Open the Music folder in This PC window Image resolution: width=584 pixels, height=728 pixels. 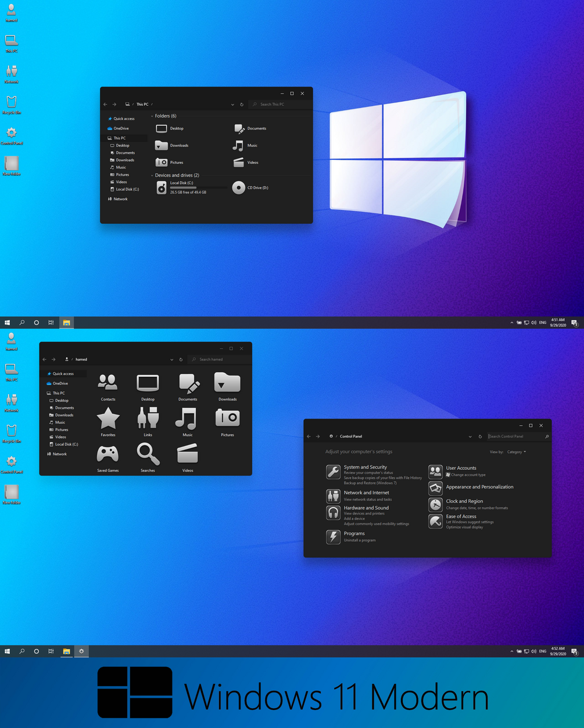click(245, 145)
